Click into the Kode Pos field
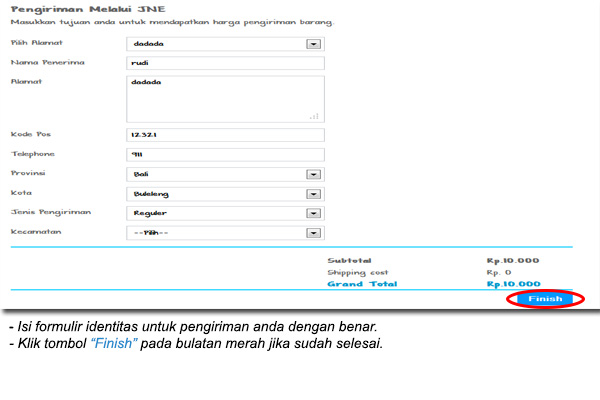 pos(226,134)
